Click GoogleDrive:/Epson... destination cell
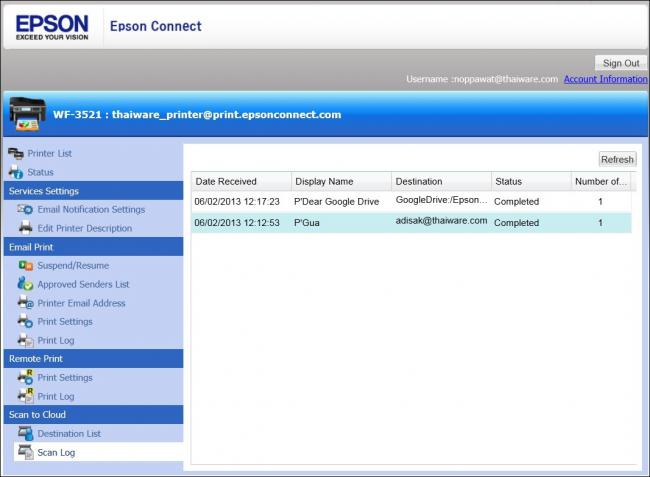This screenshot has height=477, width=650. pos(441,200)
